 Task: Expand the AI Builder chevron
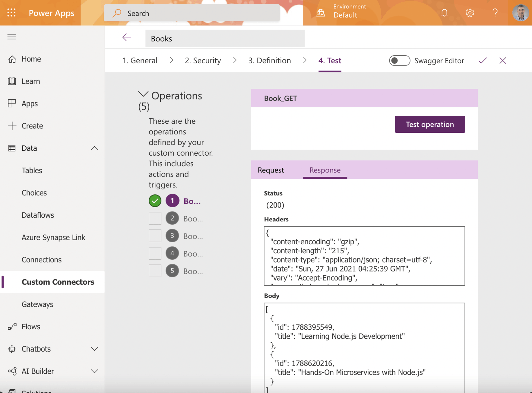point(94,371)
